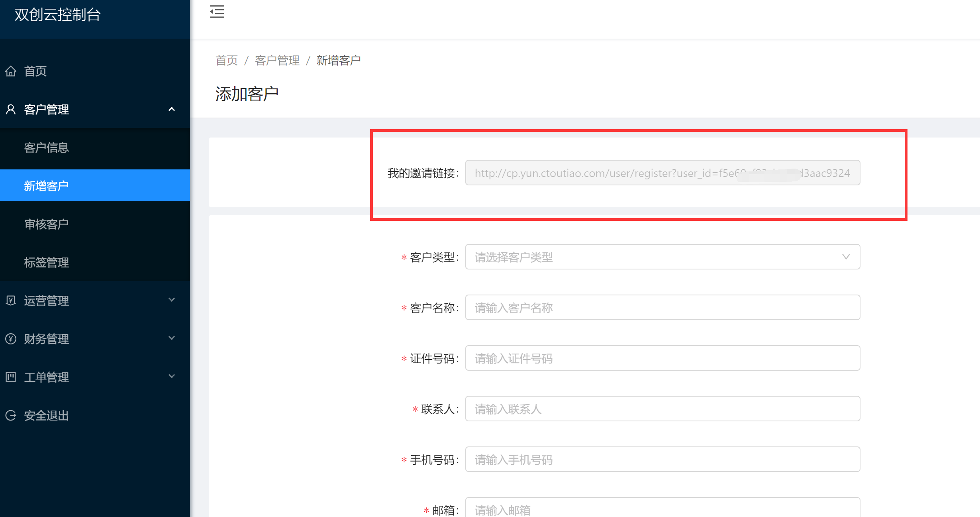Focus the 手机号码 input field
This screenshot has height=517, width=980.
pyautogui.click(x=662, y=460)
